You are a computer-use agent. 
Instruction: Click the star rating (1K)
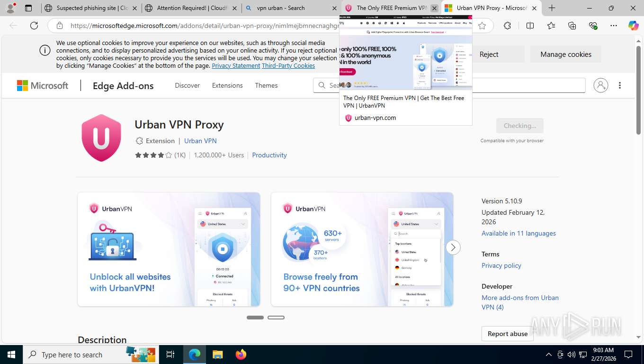(x=160, y=155)
